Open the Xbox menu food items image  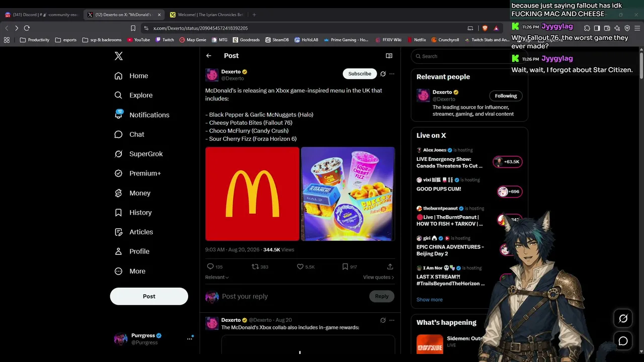tap(348, 194)
